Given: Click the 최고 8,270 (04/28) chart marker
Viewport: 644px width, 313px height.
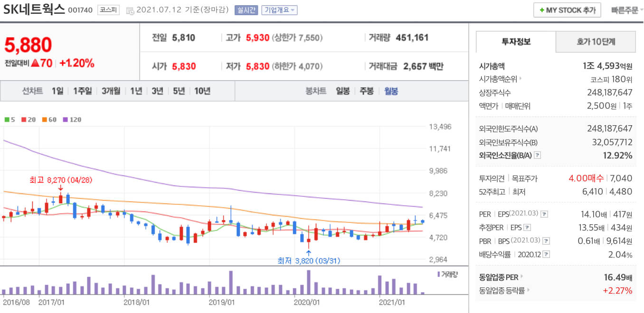Looking at the screenshot, I should [x=61, y=180].
